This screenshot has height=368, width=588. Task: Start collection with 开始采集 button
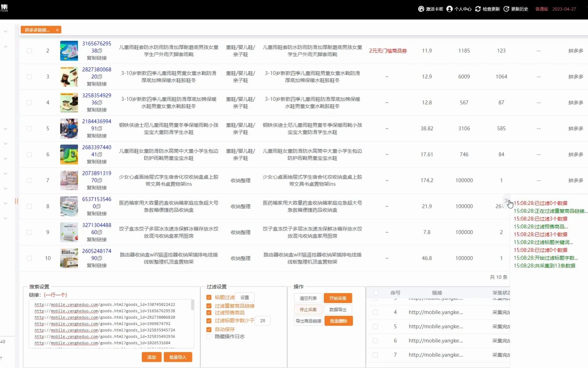(338, 298)
